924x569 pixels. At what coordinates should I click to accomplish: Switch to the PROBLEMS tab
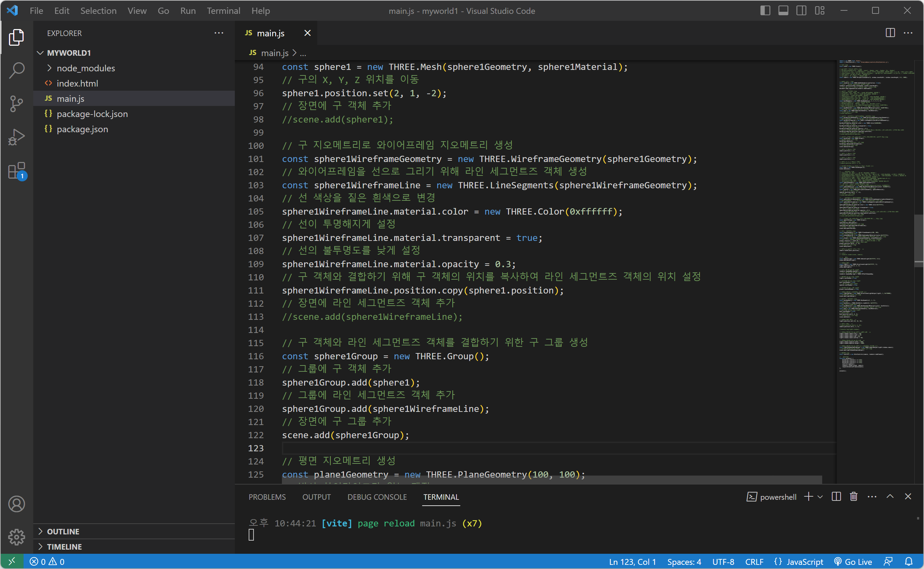(x=267, y=497)
